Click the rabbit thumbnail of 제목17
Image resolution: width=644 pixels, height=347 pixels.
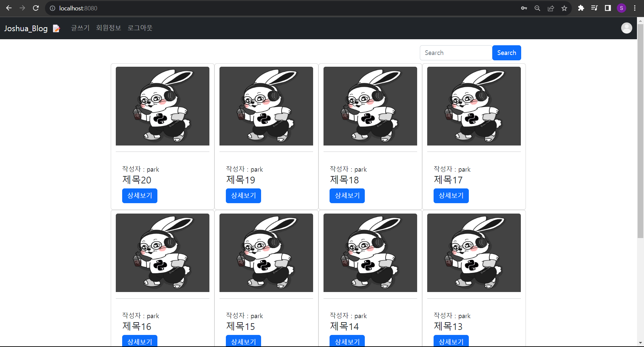pos(474,106)
